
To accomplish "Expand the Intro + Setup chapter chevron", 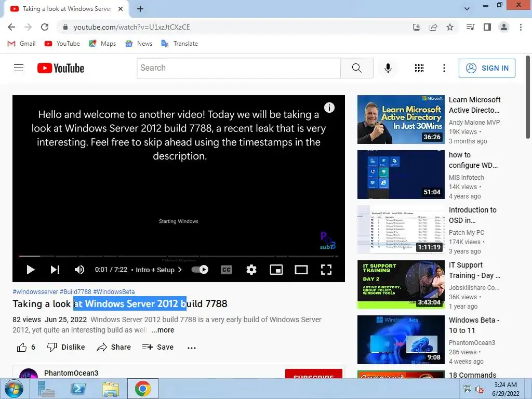I will click(180, 270).
